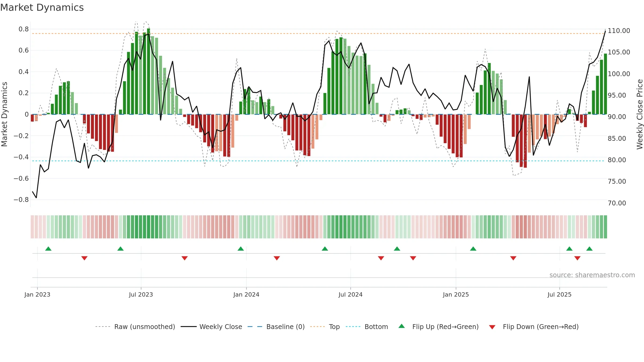
Task: Click the Jul 2023 x-axis label
Action: coord(141,294)
